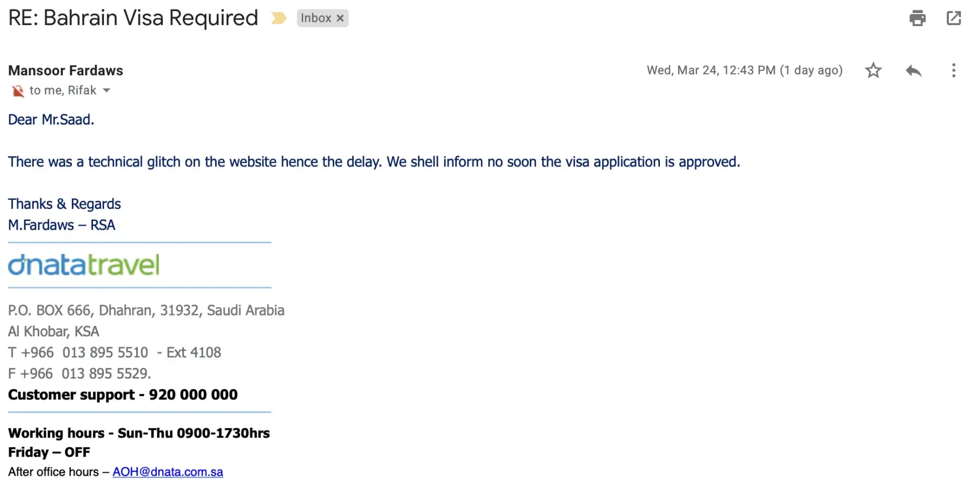This screenshot has width=980, height=493.
Task: Click sender name Mansoor Fardaws
Action: tap(65, 70)
